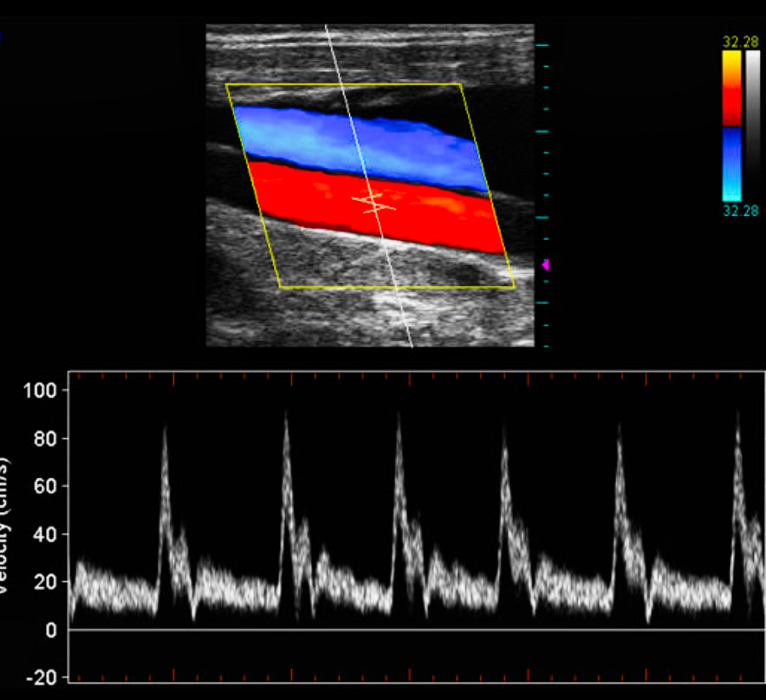The height and width of the screenshot is (700, 766).
Task: Click the grayscale bar beside the color scale
Action: (752, 126)
